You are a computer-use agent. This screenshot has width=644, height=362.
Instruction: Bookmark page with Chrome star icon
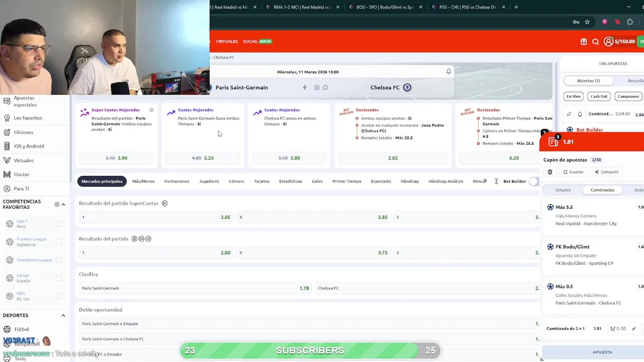click(587, 22)
